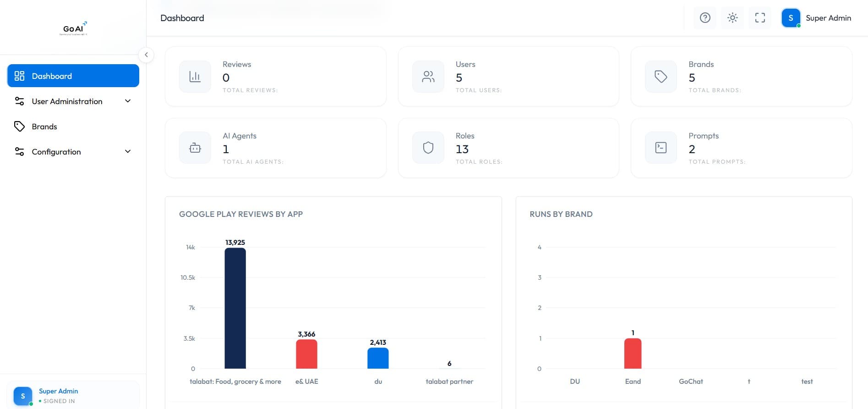
Task: Click the Super Admin avatar in the sidebar footer
Action: [23, 396]
